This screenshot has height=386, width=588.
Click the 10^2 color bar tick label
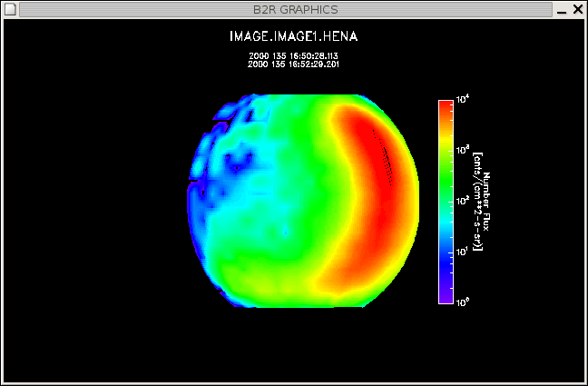click(x=463, y=201)
